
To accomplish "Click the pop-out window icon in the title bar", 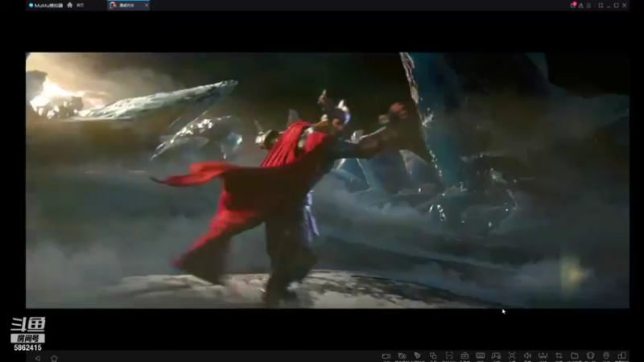I will 601,6.
